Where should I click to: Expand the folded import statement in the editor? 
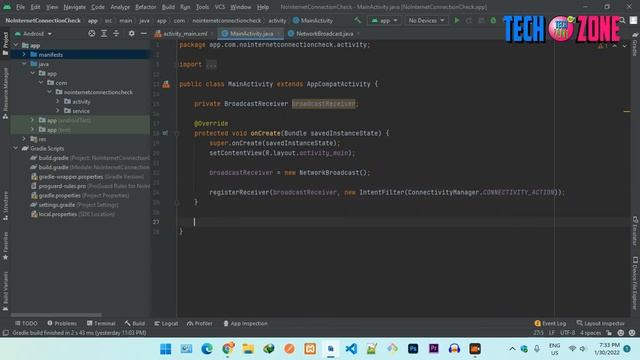click(x=211, y=64)
